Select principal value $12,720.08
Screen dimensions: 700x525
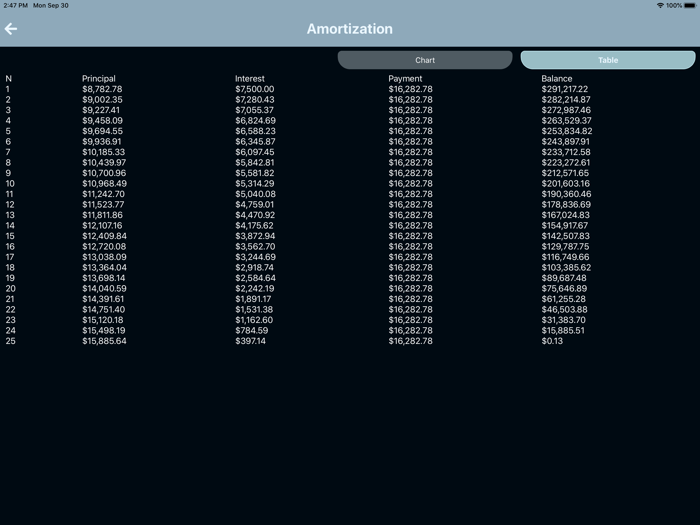tap(104, 246)
